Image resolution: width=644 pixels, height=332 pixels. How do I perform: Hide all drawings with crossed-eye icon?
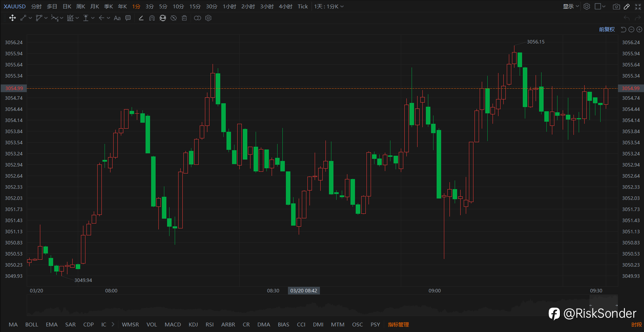(174, 18)
